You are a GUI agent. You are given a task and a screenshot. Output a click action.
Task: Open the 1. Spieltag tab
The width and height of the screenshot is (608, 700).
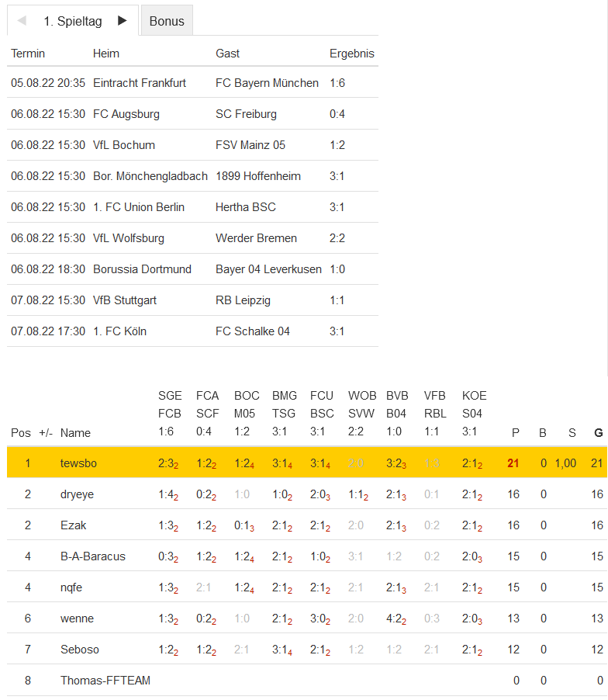(73, 21)
